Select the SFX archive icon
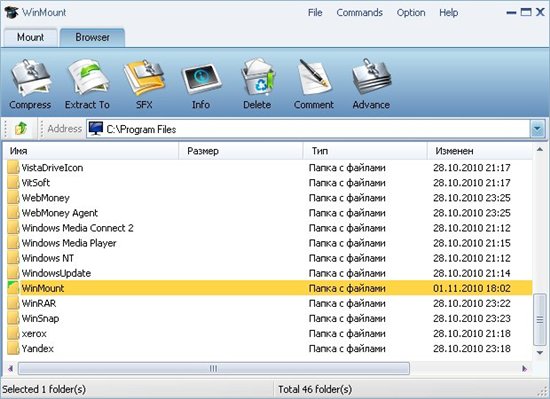The height and width of the screenshot is (399, 550). pyautogui.click(x=144, y=77)
